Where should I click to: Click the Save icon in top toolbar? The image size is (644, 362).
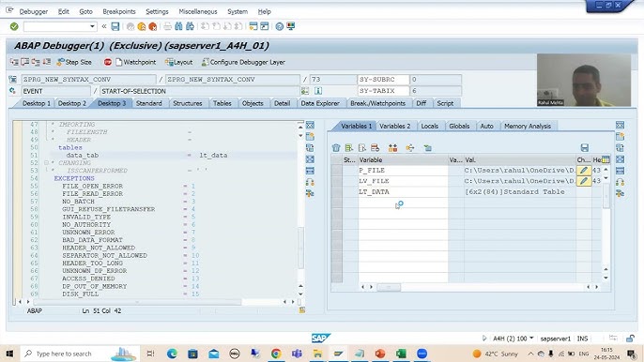pyautogui.click(x=115, y=26)
